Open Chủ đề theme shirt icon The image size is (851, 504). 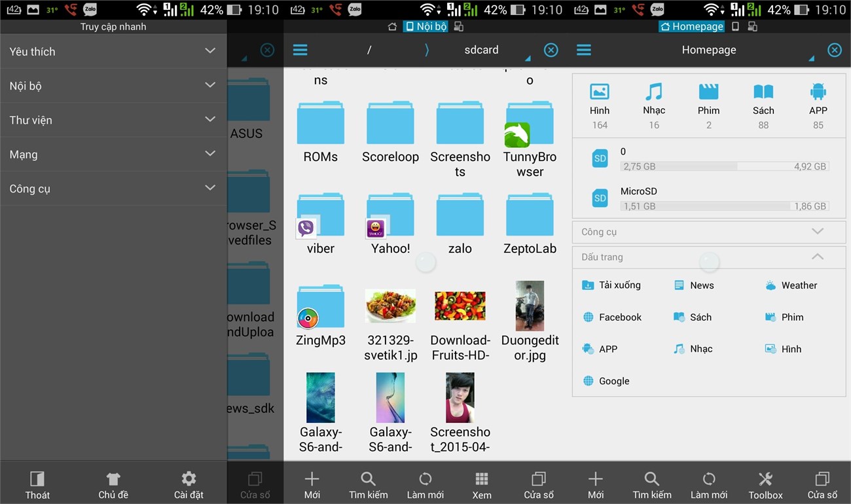click(113, 486)
